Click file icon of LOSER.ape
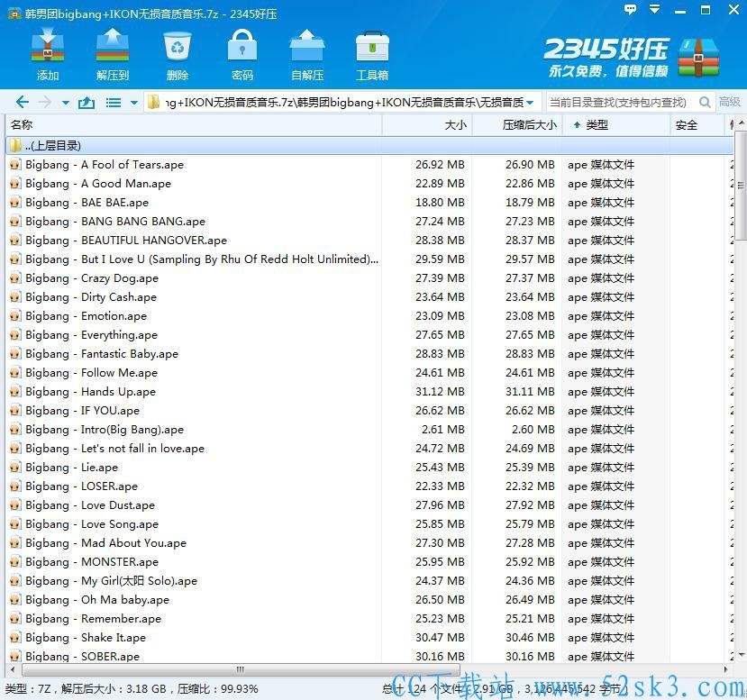Image resolution: width=747 pixels, height=700 pixels. coord(15,486)
